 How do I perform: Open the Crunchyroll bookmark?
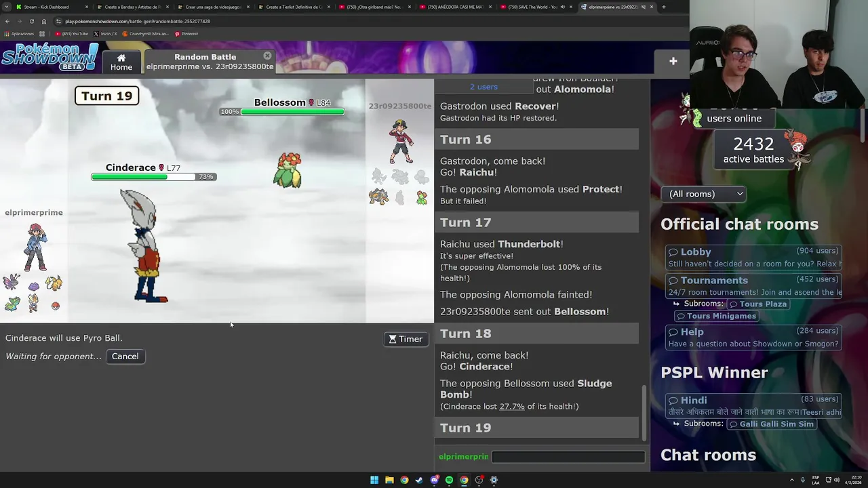pos(146,34)
